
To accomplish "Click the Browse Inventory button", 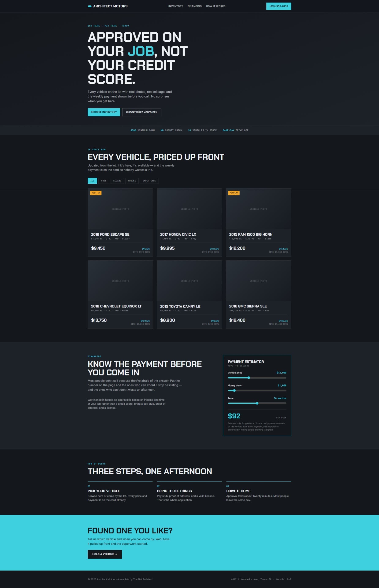I will pyautogui.click(x=104, y=112).
